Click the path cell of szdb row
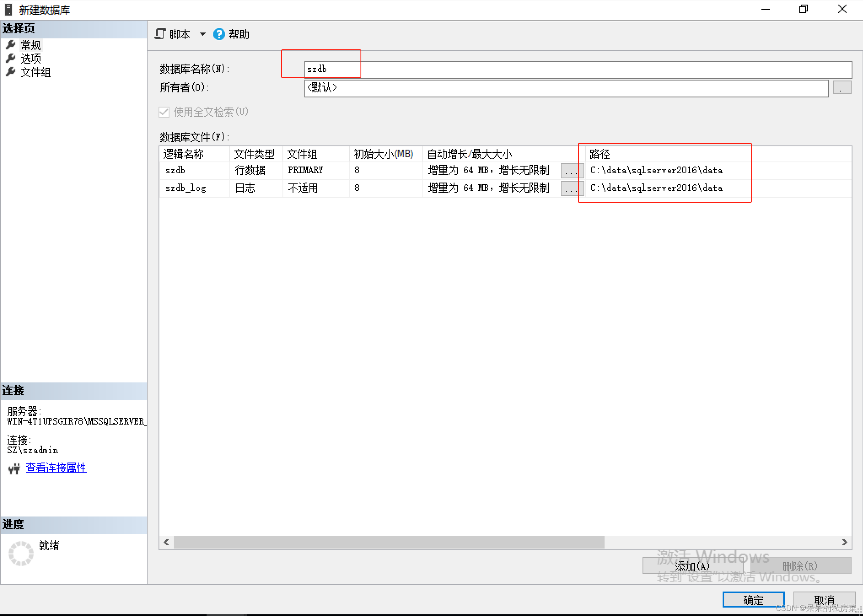 click(x=718, y=171)
